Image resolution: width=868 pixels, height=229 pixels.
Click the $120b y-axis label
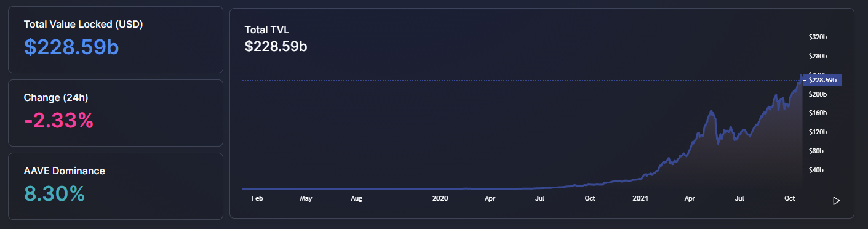[818, 132]
